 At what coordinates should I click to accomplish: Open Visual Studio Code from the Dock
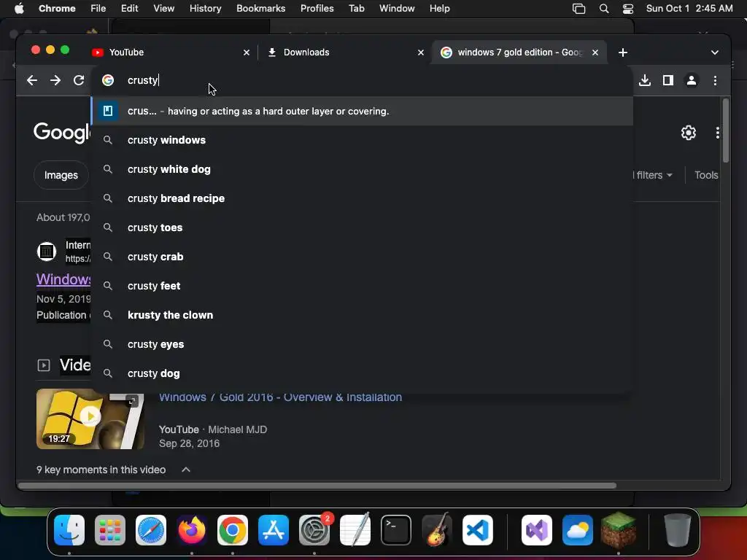pos(477,530)
